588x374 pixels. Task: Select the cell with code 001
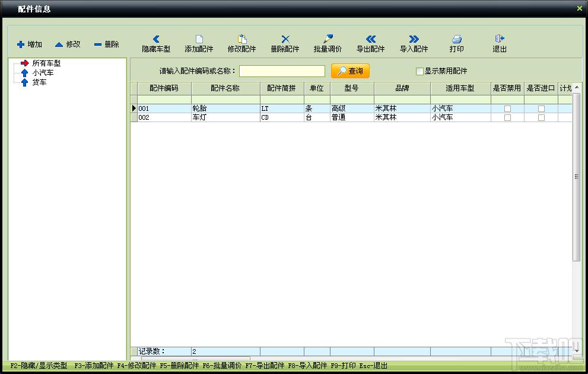coord(164,108)
